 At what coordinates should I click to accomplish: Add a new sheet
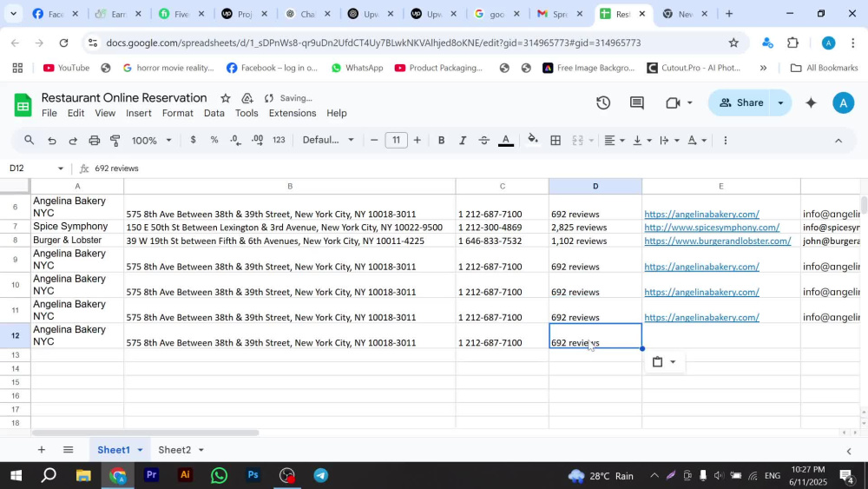tap(42, 450)
